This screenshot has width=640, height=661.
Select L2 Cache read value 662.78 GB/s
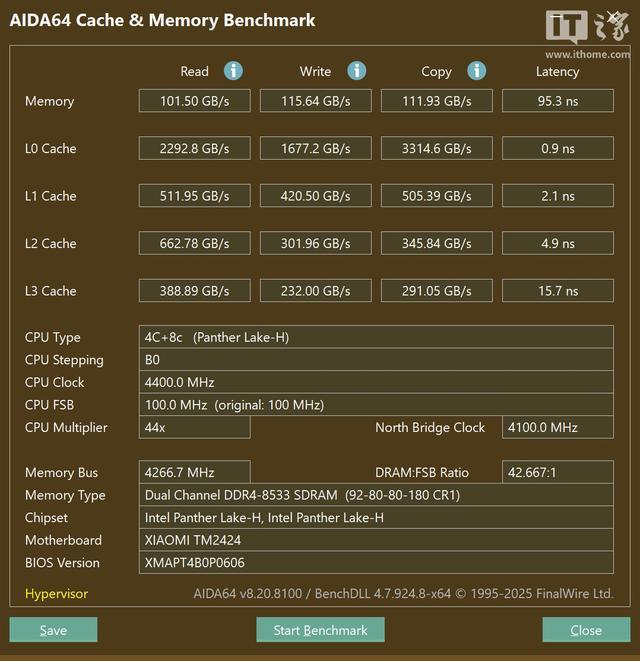[x=195, y=243]
